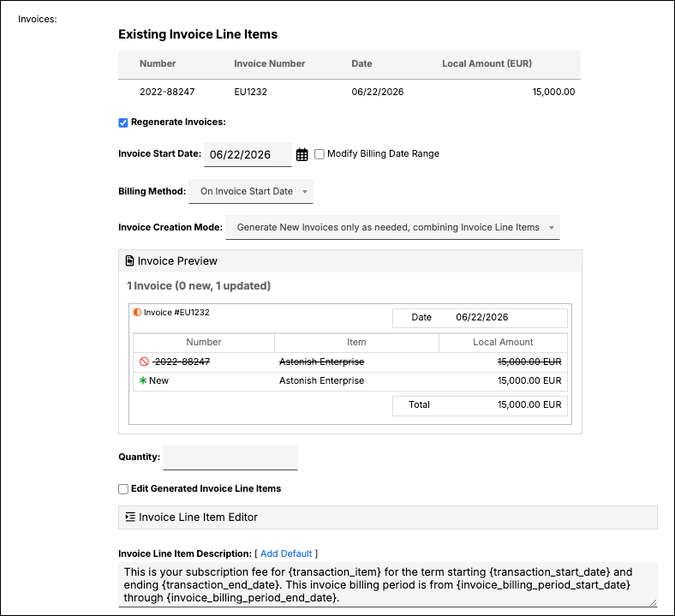Open the Invoice Creation Mode dropdown

(392, 227)
